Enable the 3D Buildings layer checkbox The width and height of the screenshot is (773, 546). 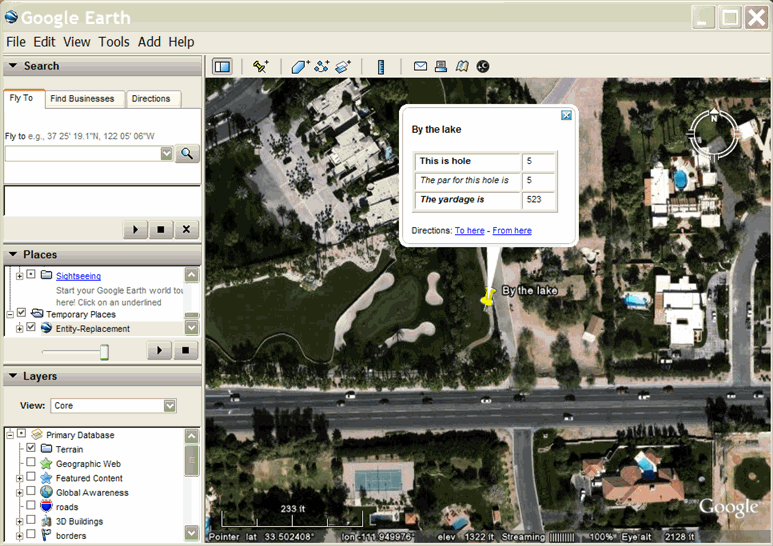(x=31, y=521)
